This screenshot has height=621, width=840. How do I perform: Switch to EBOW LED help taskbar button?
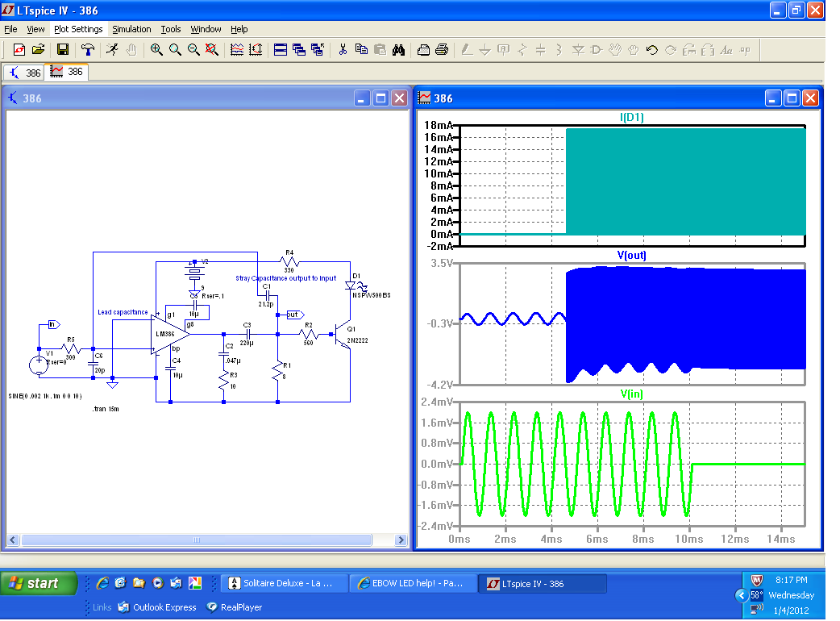point(413,583)
